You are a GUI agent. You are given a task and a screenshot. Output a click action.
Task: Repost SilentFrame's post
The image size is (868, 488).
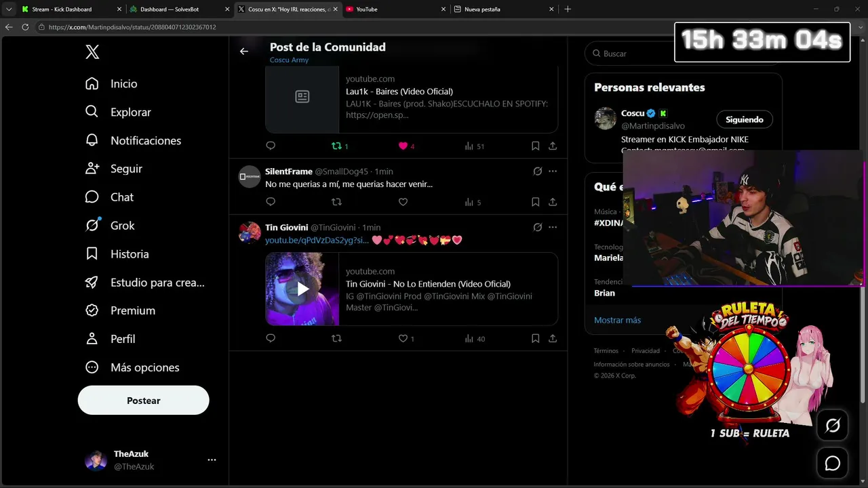336,202
